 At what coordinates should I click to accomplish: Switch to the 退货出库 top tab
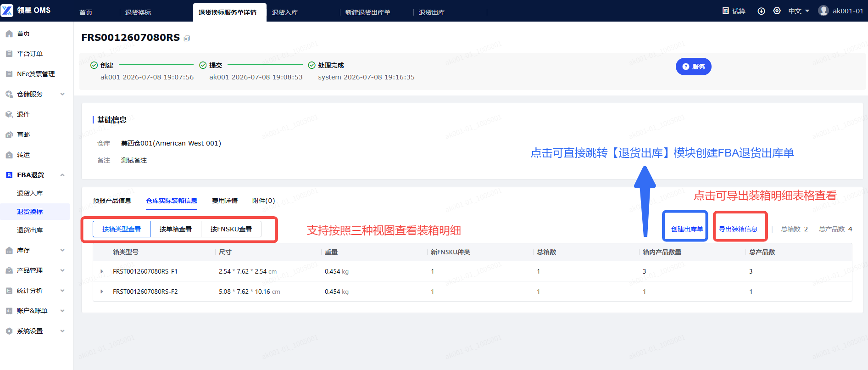(x=432, y=12)
